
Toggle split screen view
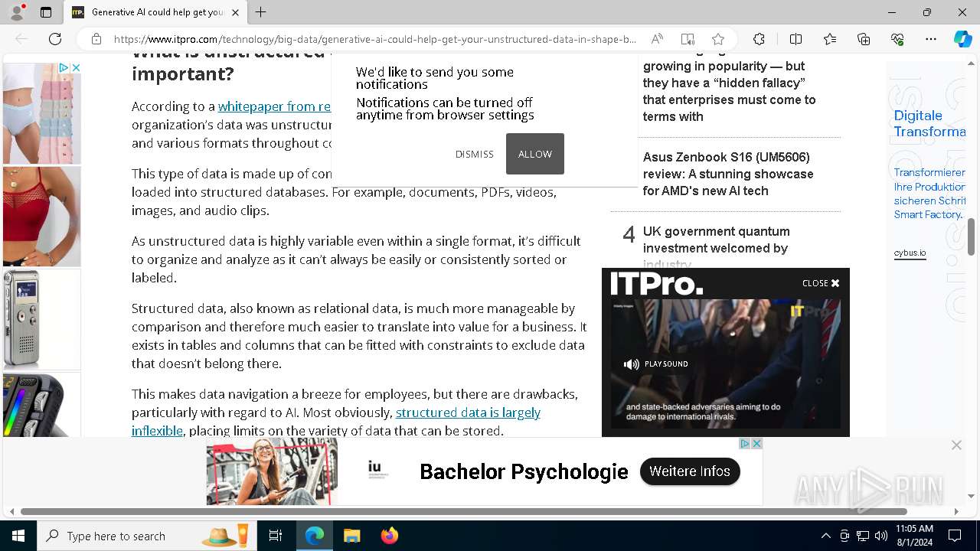pos(795,39)
